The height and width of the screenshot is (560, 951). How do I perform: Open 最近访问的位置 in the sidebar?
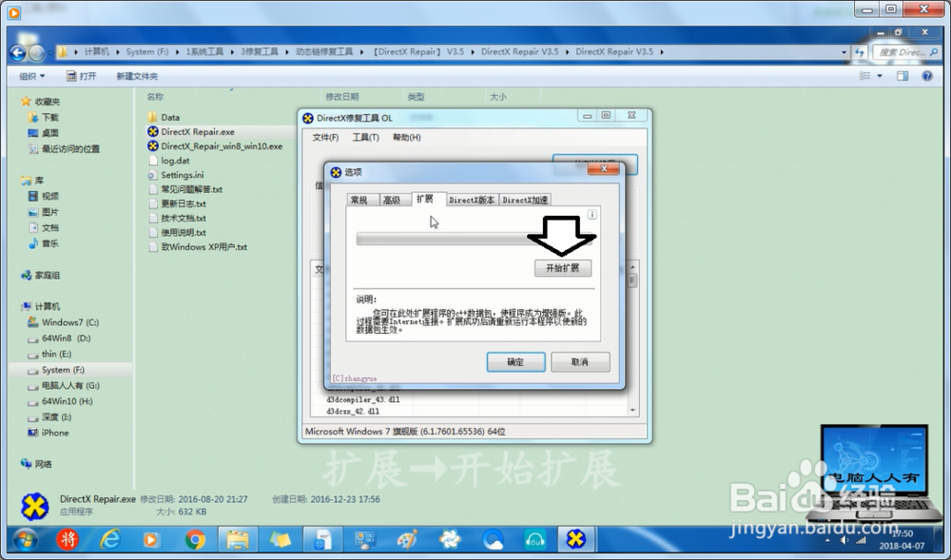coord(64,148)
